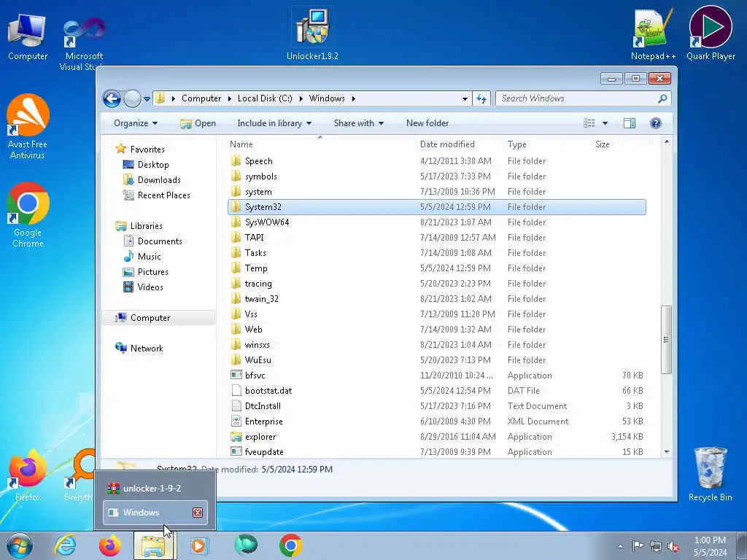This screenshot has height=560, width=747.
Task: Expand the Share with menu
Action: pos(359,123)
